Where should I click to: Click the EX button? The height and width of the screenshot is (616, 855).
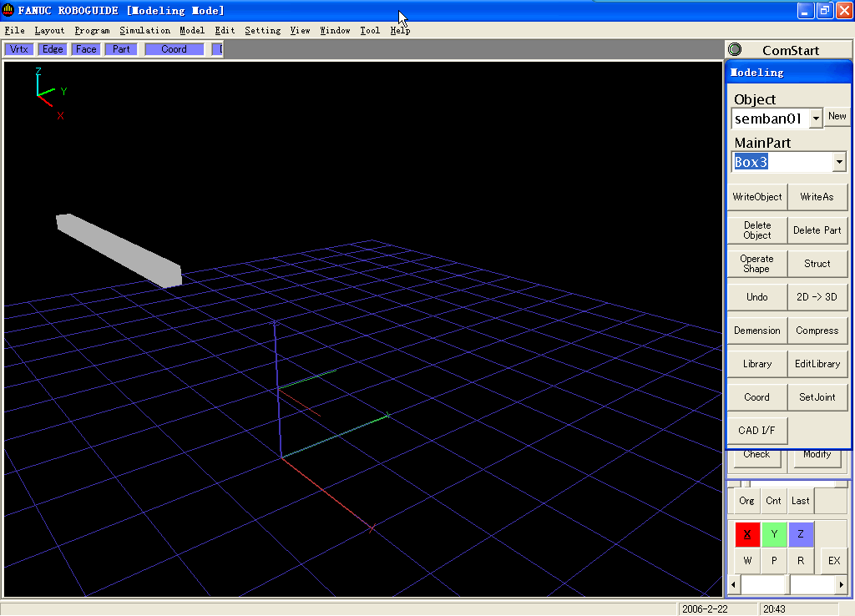[834, 560]
